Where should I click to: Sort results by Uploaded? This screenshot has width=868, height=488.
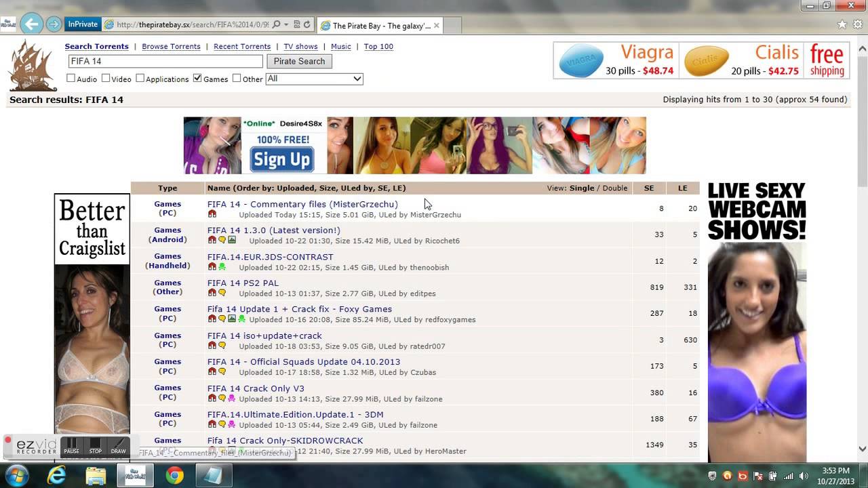(x=296, y=188)
